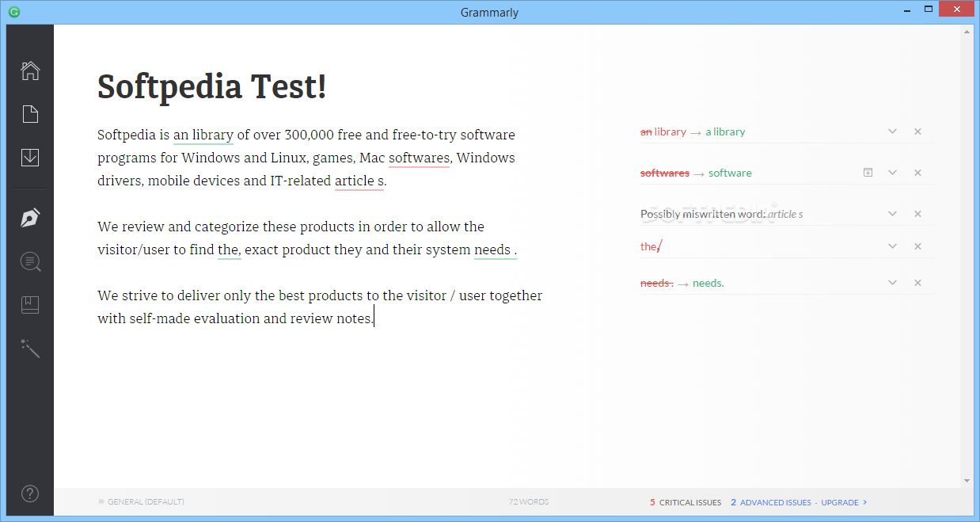This screenshot has height=522, width=980.
Task: Click underlined 'article s' in document
Action: pyautogui.click(x=359, y=181)
